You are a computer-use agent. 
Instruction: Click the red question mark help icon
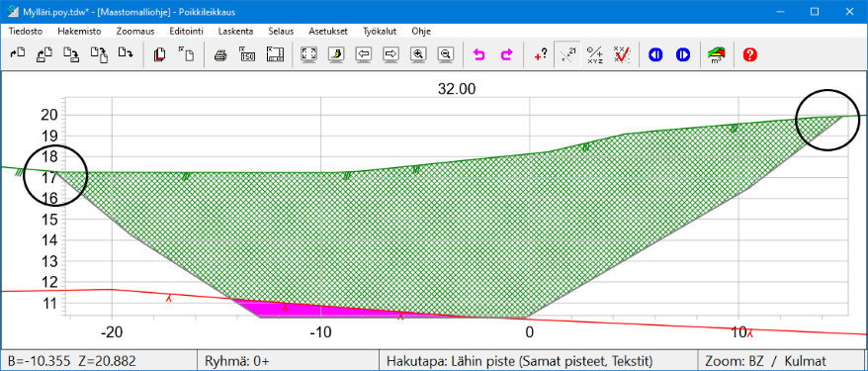[750, 54]
